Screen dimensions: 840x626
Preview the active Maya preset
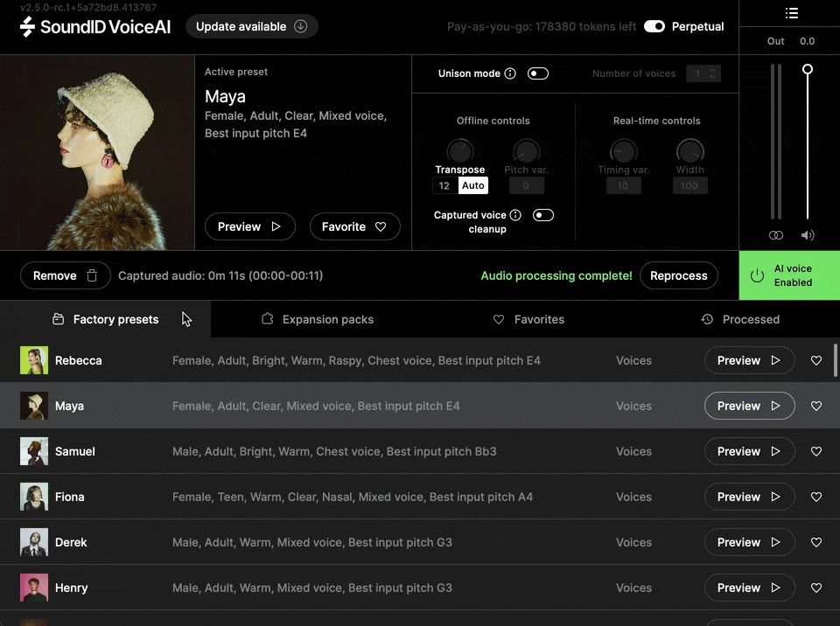tap(249, 226)
